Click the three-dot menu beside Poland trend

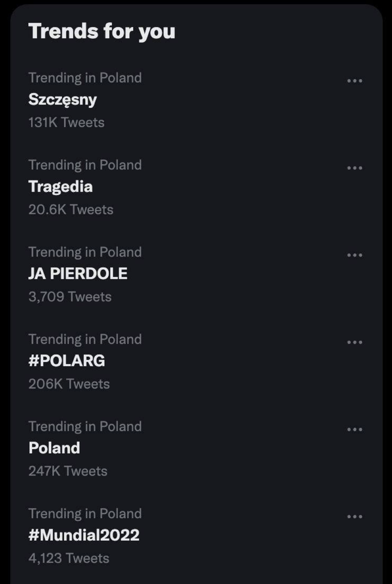tap(355, 429)
